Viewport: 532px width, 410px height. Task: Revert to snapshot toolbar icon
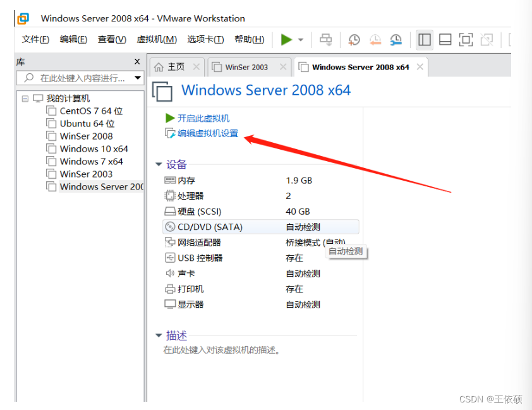point(375,40)
